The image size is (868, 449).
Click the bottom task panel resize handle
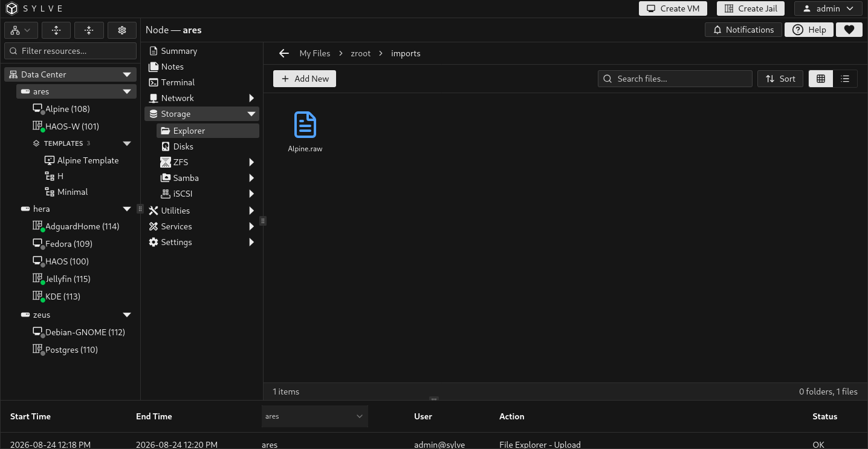coord(433,399)
